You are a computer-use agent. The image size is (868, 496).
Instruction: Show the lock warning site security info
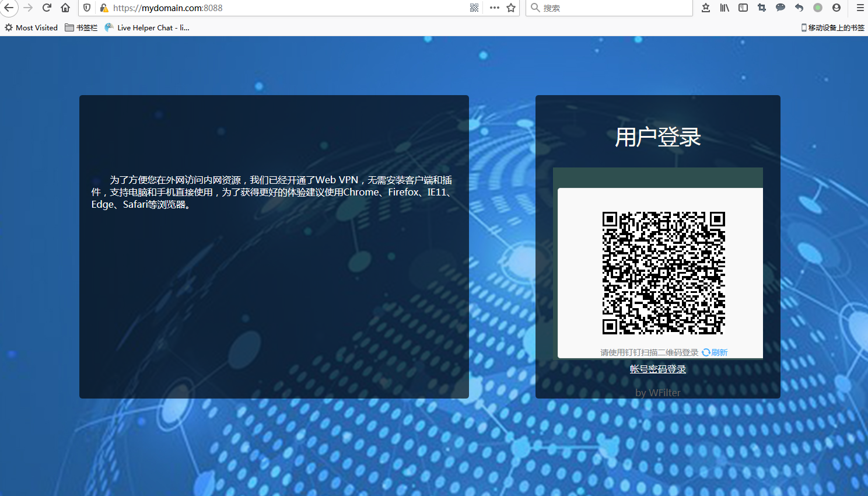[104, 8]
